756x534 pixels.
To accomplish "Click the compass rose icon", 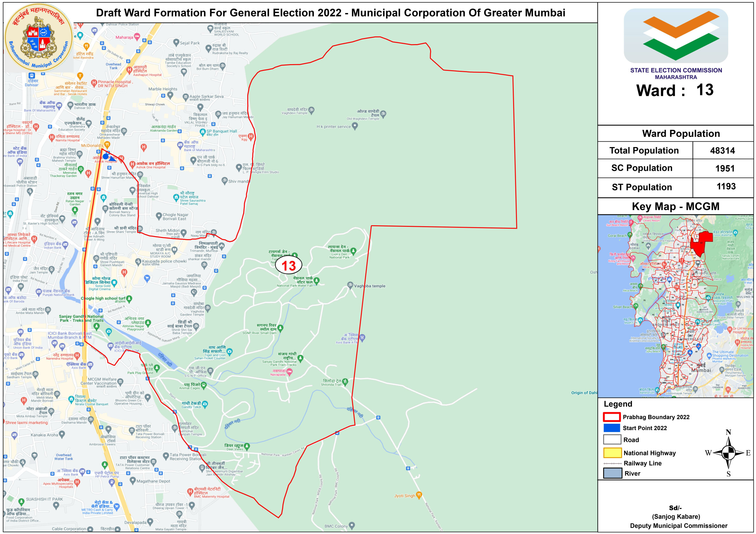I will (728, 453).
